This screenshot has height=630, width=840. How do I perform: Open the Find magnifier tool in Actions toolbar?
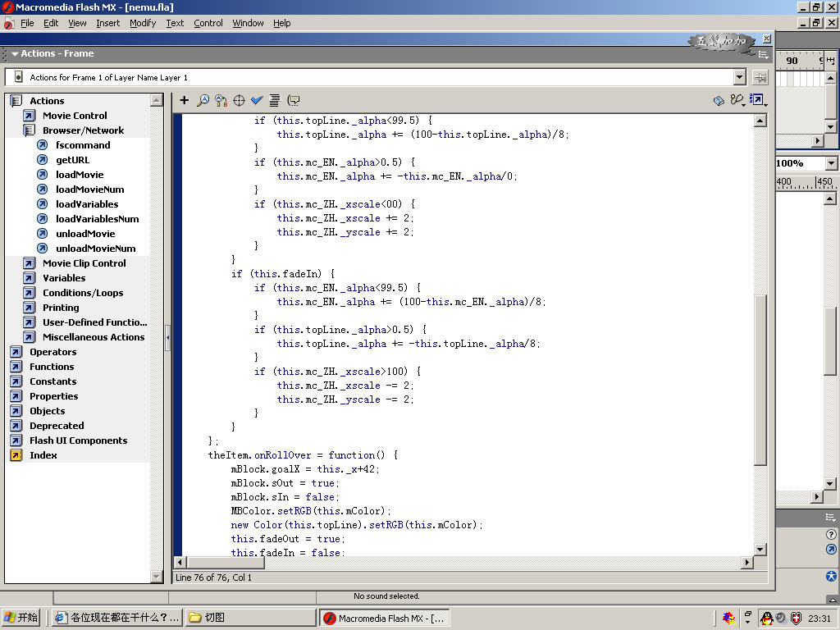click(203, 100)
